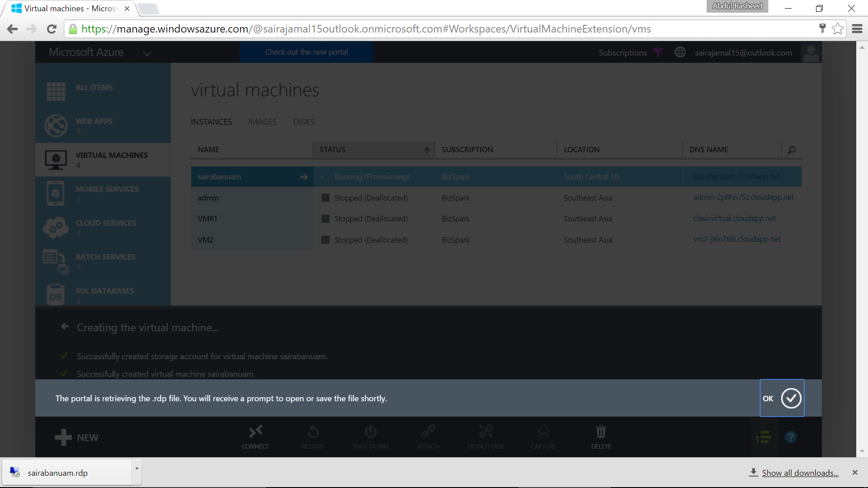Image resolution: width=868 pixels, height=488 pixels.
Task: Select the admin virtual machine row
Action: tap(496, 198)
